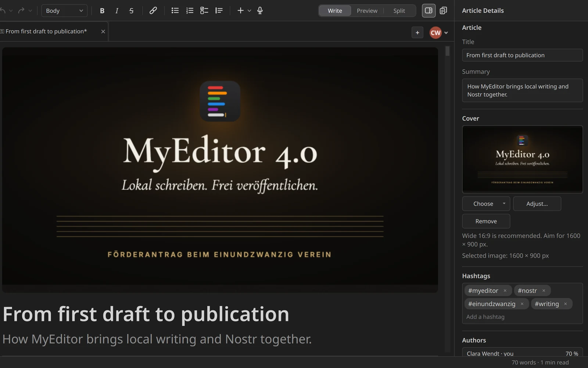This screenshot has height=368, width=588.
Task: Open the redo history dropdown arrow
Action: 30,11
